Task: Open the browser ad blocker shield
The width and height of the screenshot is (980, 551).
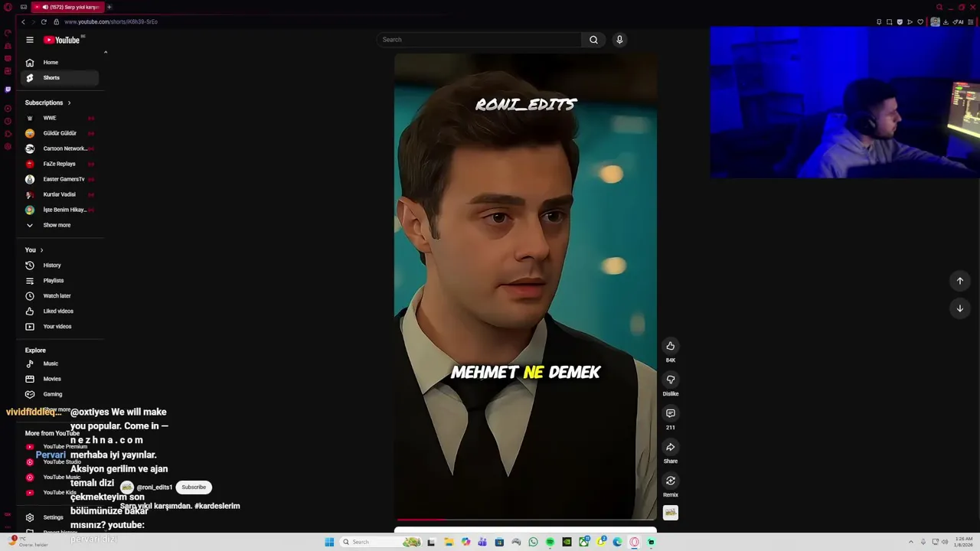Action: [x=900, y=21]
